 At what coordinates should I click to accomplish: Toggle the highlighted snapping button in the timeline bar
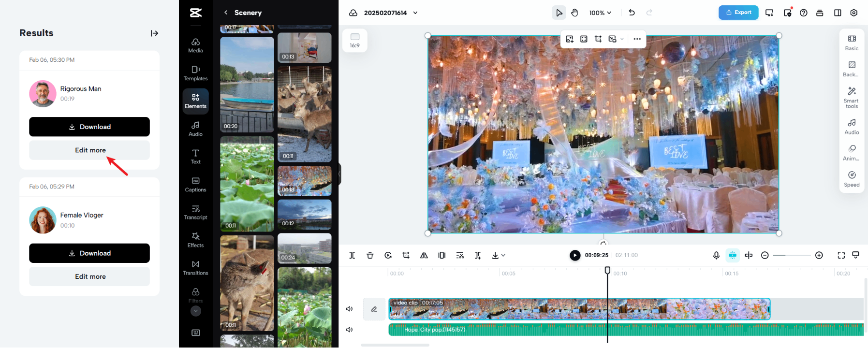coord(733,255)
